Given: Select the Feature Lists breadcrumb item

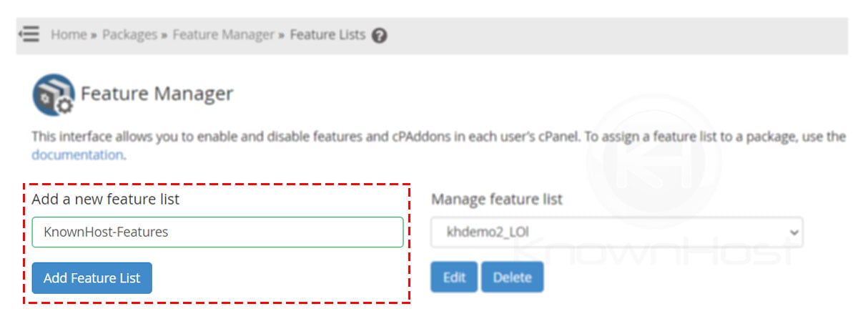Looking at the screenshot, I should click(x=327, y=34).
